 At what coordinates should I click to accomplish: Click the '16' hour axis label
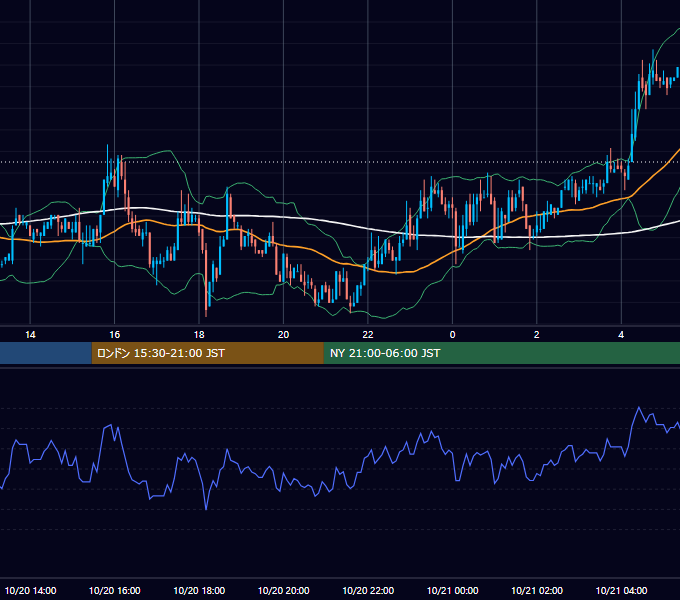(114, 335)
